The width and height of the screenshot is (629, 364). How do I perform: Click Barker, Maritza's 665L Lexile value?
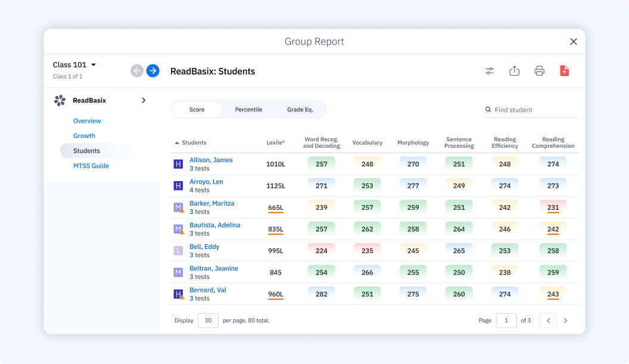coord(276,207)
